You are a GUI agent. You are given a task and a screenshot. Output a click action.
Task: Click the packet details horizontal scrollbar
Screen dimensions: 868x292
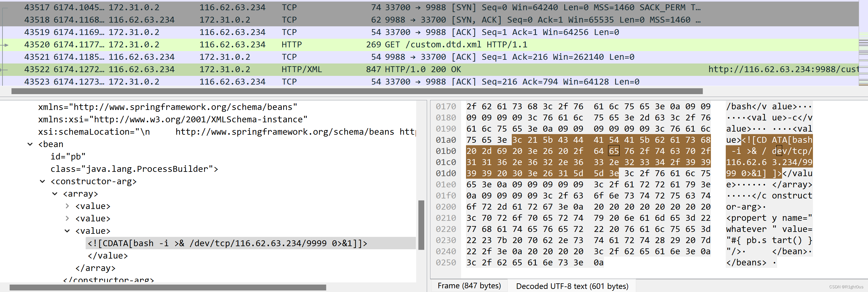[168, 287]
